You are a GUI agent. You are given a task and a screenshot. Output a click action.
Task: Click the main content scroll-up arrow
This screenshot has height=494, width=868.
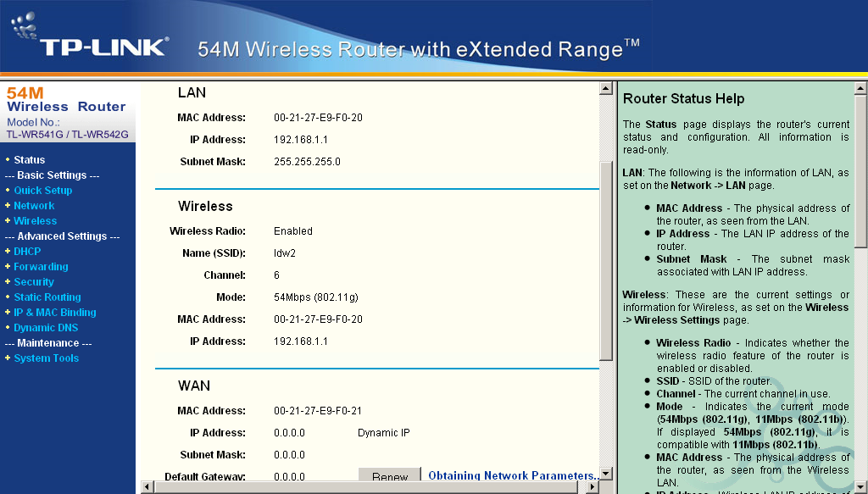click(x=605, y=88)
